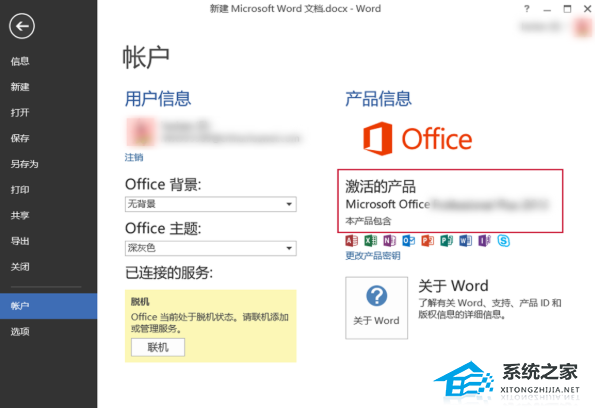The width and height of the screenshot is (595, 408).
Task: Click the 关于 Word button
Action: pos(376,308)
